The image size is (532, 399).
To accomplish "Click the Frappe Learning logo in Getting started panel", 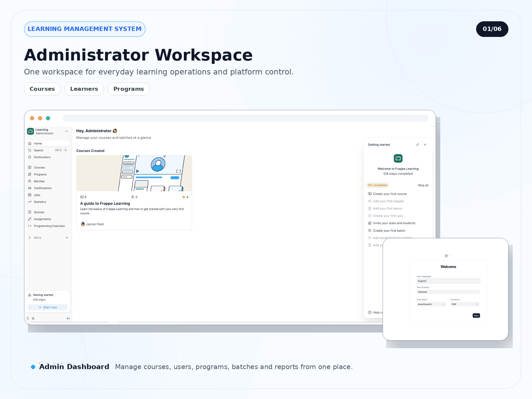I will [398, 158].
